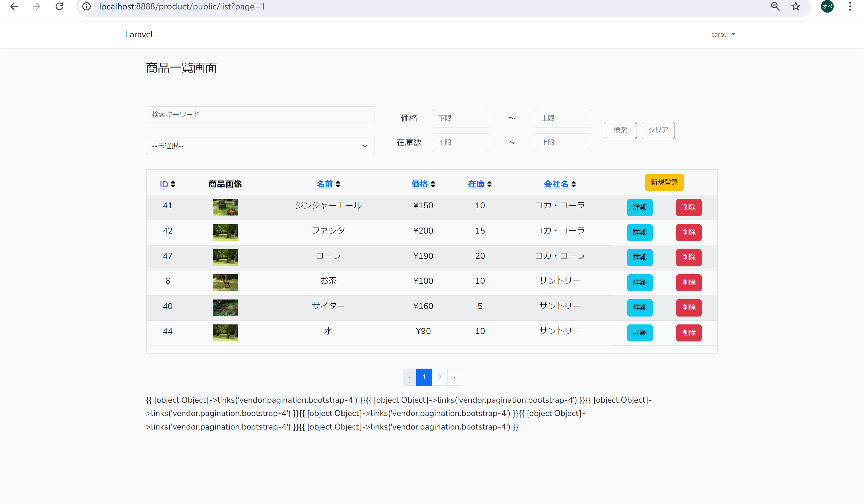Go to pagination page 2
This screenshot has height=504, width=864.
click(x=440, y=377)
